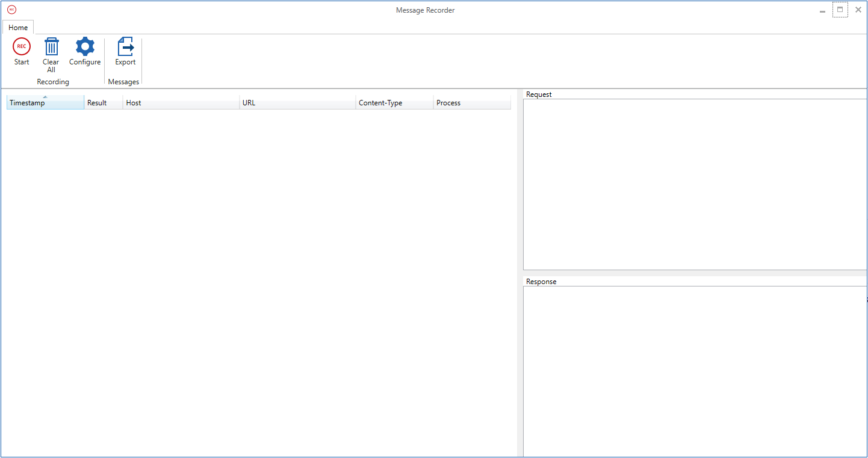Screen dimensions: 868x458
Task: Sort by the Timestamp column header
Action: point(45,103)
